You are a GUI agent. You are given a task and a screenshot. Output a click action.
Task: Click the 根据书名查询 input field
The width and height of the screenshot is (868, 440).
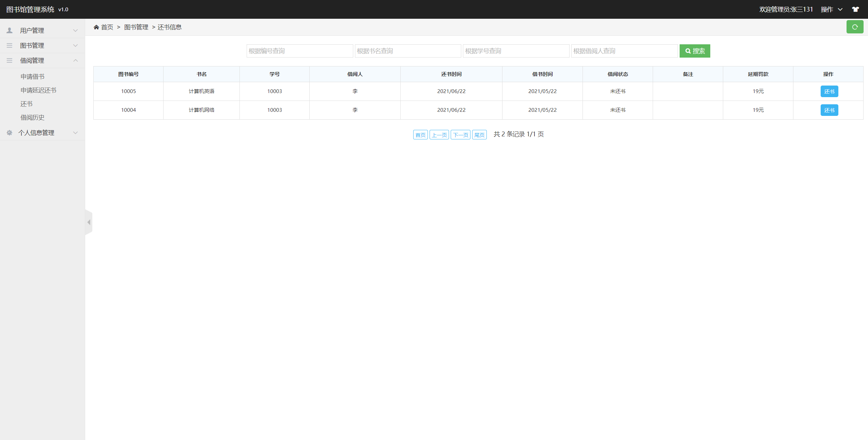(407, 51)
